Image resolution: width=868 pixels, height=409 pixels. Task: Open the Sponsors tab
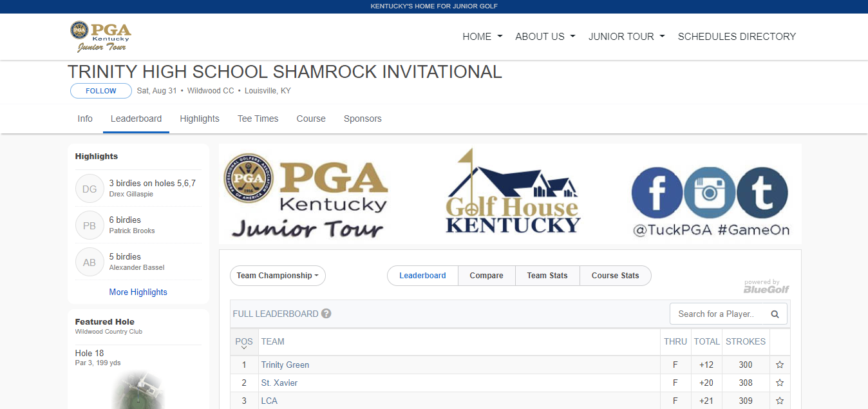[363, 119]
